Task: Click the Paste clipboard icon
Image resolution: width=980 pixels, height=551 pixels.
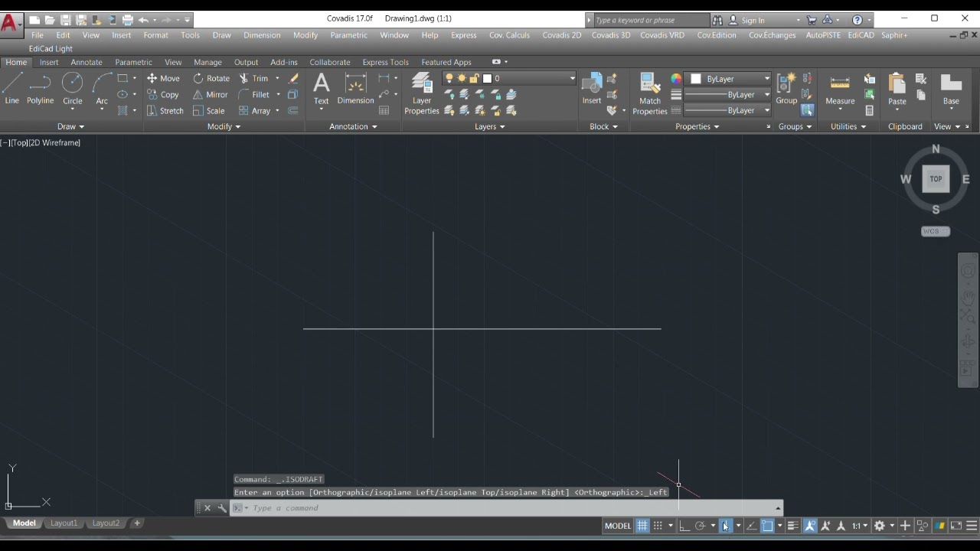Action: 897,89
